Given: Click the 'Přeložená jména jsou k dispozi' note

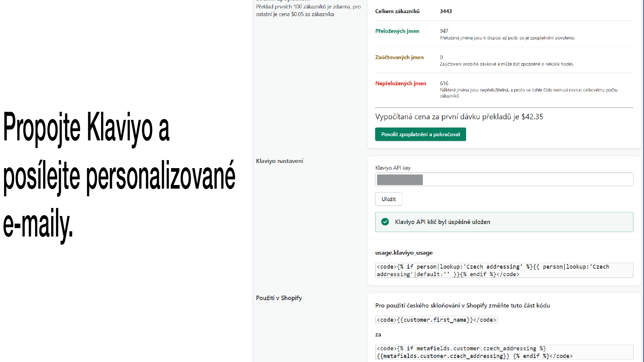Looking at the screenshot, I should click(x=507, y=38).
